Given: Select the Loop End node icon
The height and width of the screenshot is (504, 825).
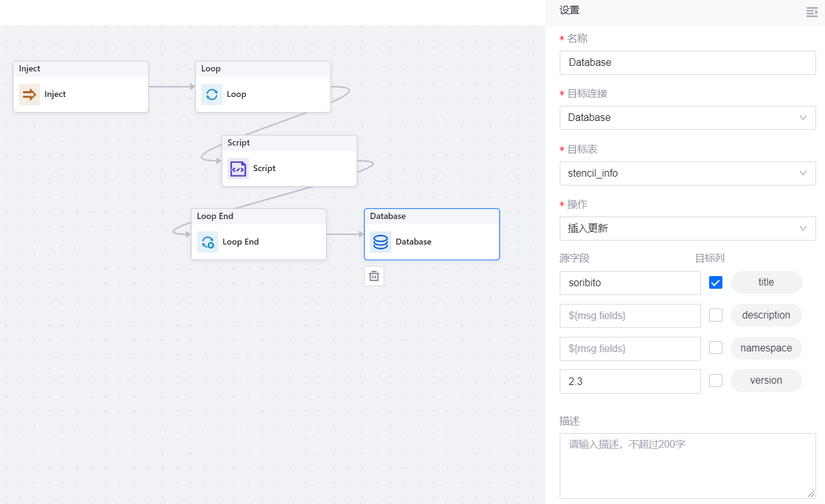Looking at the screenshot, I should (x=207, y=242).
